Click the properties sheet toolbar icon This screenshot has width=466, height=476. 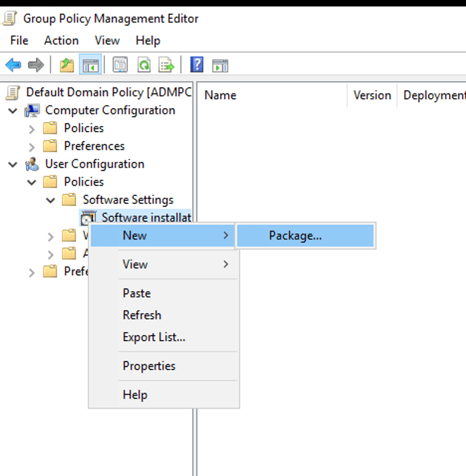point(119,64)
